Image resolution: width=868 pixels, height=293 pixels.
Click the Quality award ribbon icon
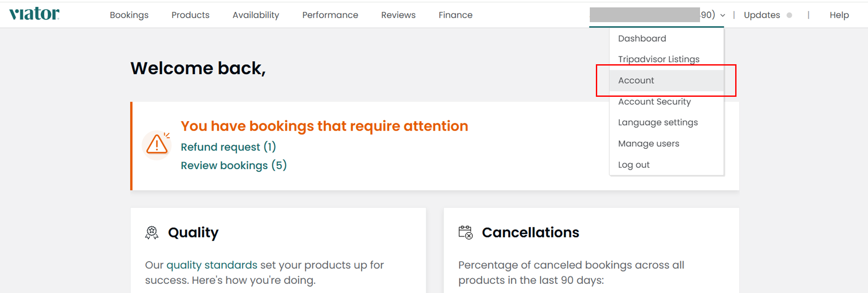(x=151, y=233)
